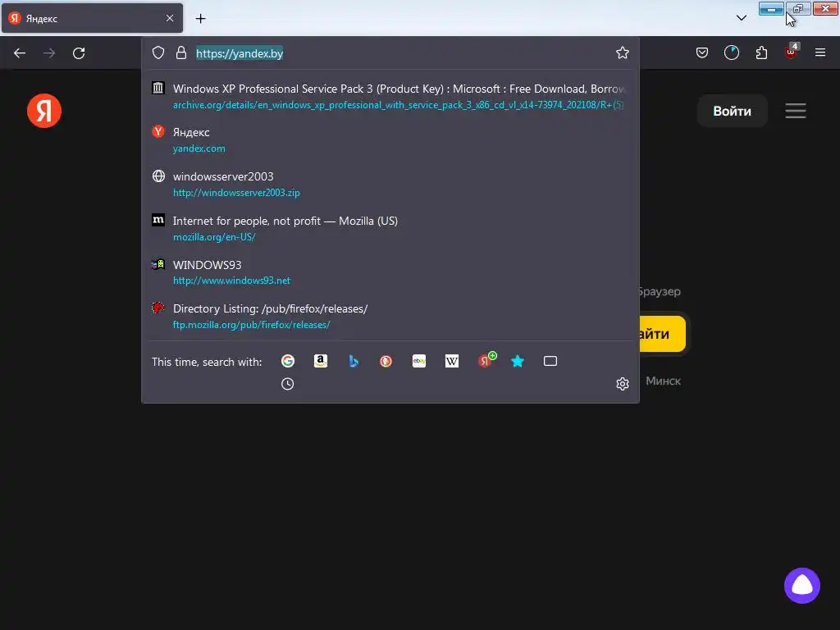The width and height of the screenshot is (840, 630).
Task: Open the Alice assistant purple button
Action: coord(802,586)
